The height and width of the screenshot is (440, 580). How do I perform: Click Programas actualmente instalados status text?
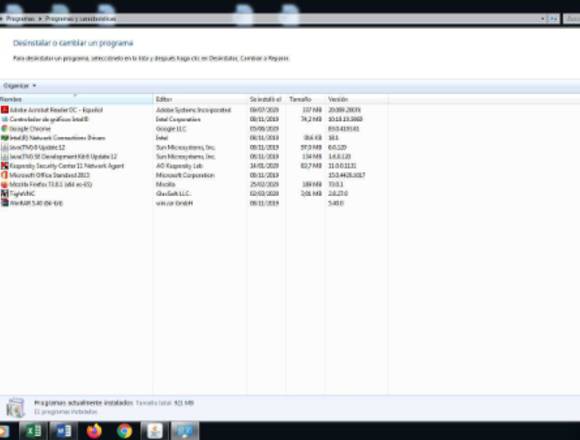tap(83, 403)
